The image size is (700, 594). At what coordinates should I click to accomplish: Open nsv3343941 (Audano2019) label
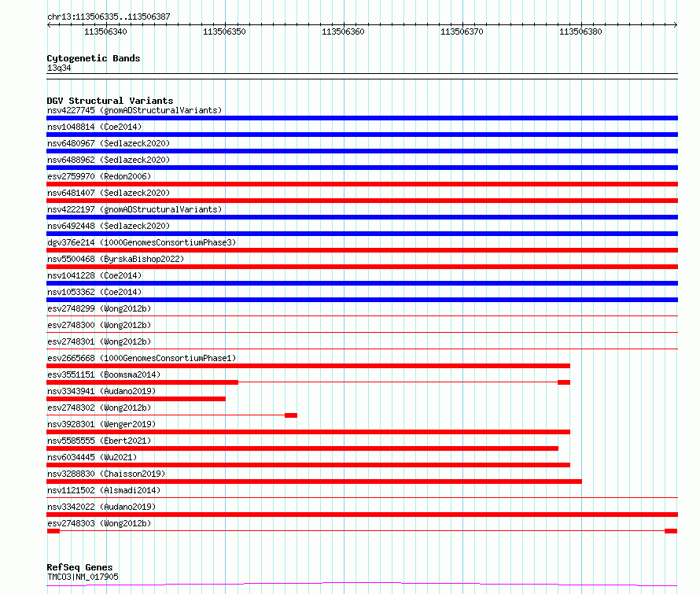pyautogui.click(x=101, y=391)
